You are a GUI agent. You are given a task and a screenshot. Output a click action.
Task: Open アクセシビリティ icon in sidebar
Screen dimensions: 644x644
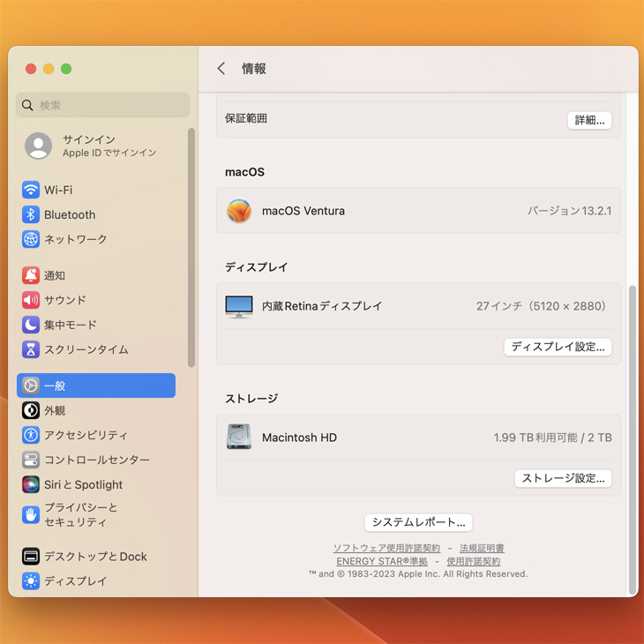(x=31, y=435)
